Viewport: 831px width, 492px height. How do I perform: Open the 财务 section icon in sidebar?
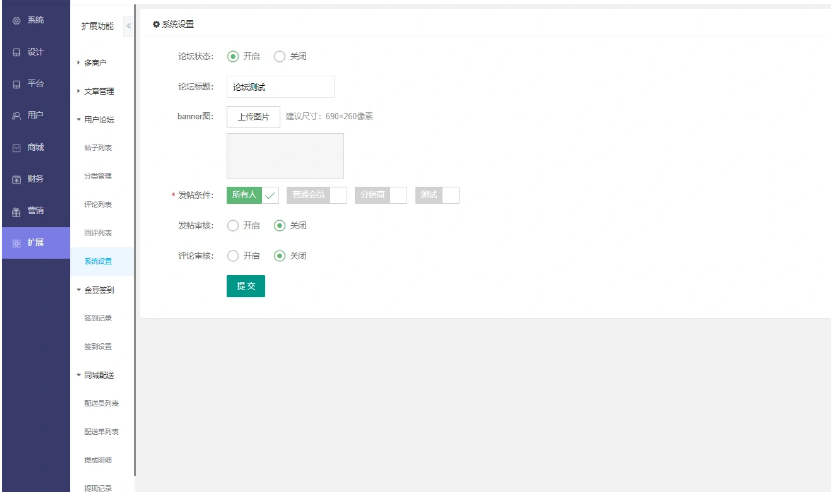click(x=16, y=179)
